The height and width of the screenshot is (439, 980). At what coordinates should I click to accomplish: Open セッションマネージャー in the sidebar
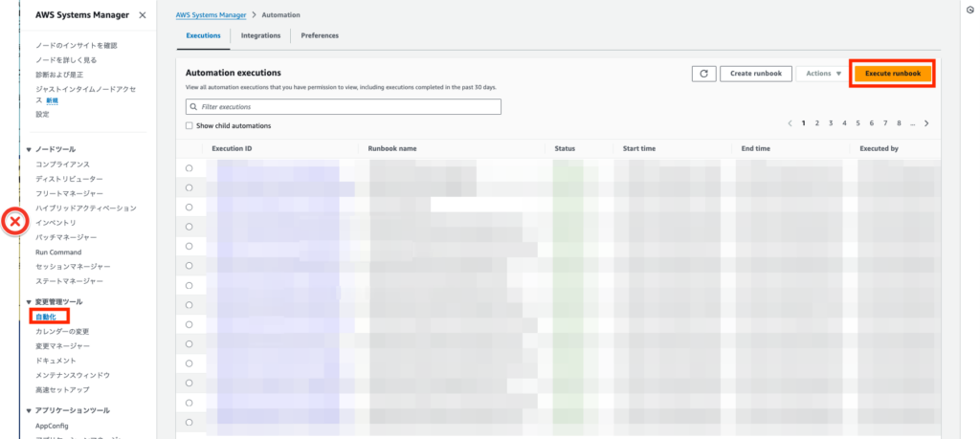pyautogui.click(x=73, y=267)
